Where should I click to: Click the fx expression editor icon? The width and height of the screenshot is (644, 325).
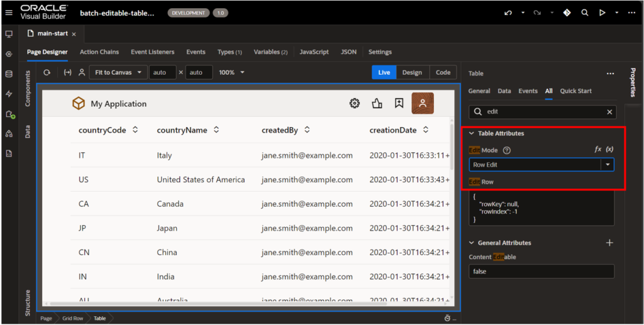(x=598, y=150)
